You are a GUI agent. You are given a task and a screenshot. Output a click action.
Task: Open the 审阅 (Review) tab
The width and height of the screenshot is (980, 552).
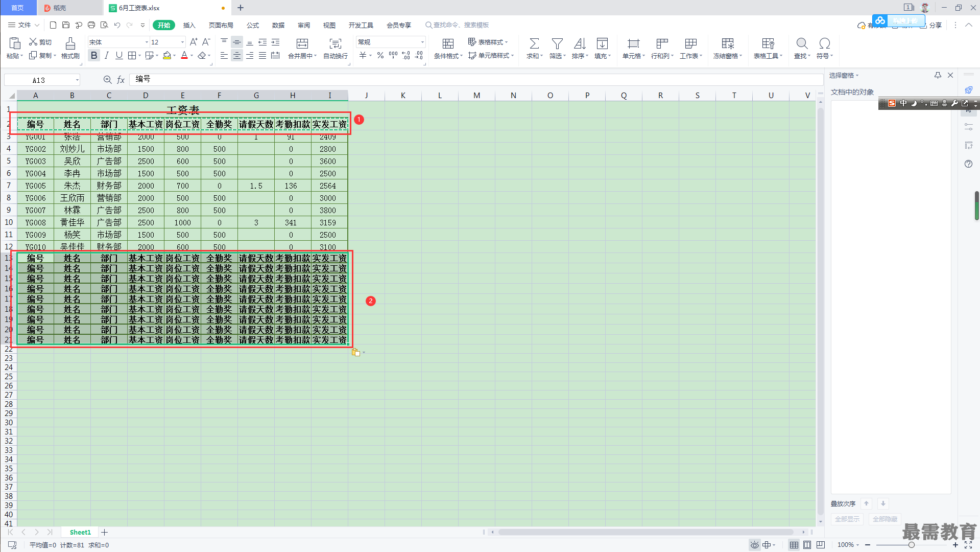tap(304, 25)
